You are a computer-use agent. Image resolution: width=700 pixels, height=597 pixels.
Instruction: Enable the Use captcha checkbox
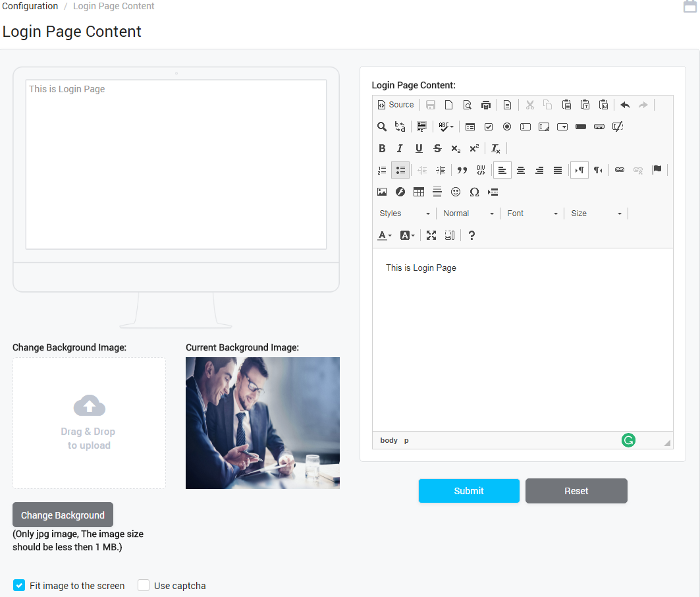144,585
